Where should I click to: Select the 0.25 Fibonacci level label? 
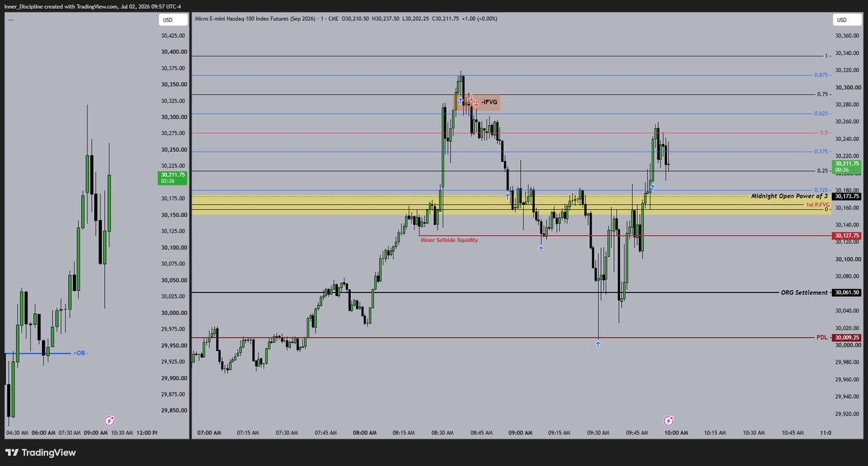click(x=822, y=171)
